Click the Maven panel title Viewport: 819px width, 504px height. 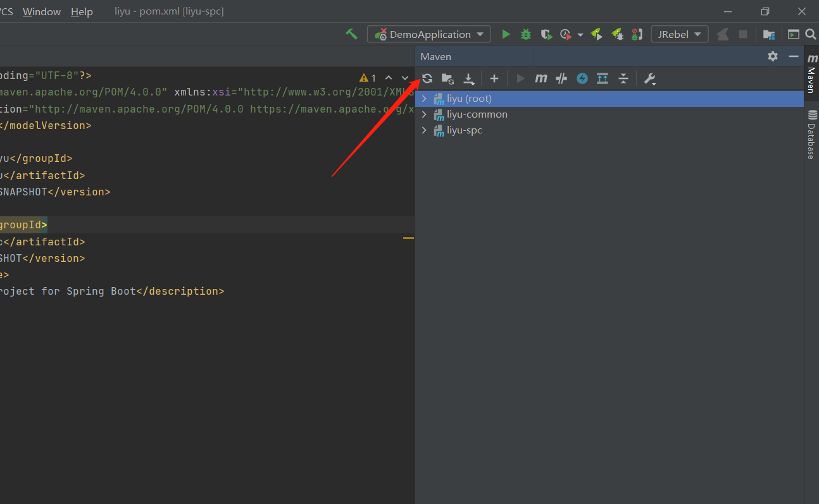[x=436, y=56]
